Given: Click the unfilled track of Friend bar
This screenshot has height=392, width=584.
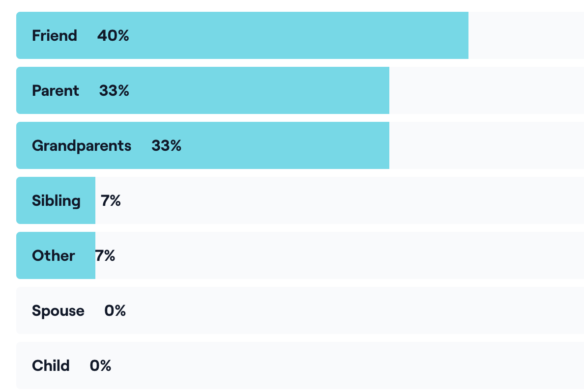Looking at the screenshot, I should (526, 35).
